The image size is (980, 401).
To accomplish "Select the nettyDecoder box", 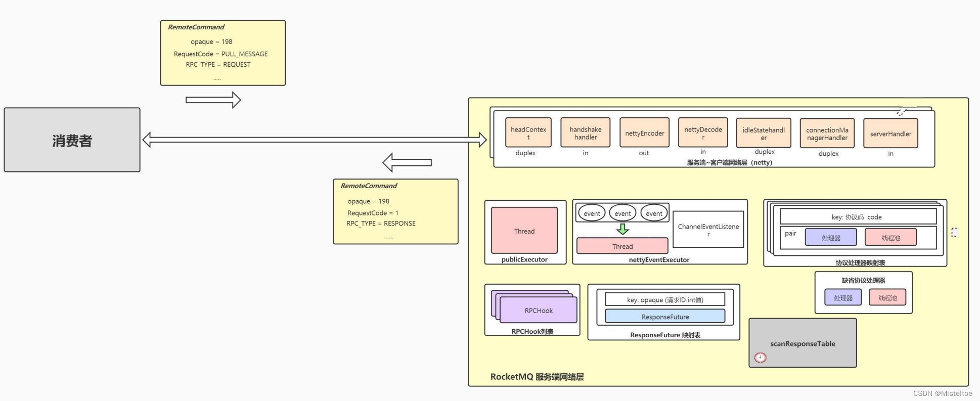I will coord(703,132).
